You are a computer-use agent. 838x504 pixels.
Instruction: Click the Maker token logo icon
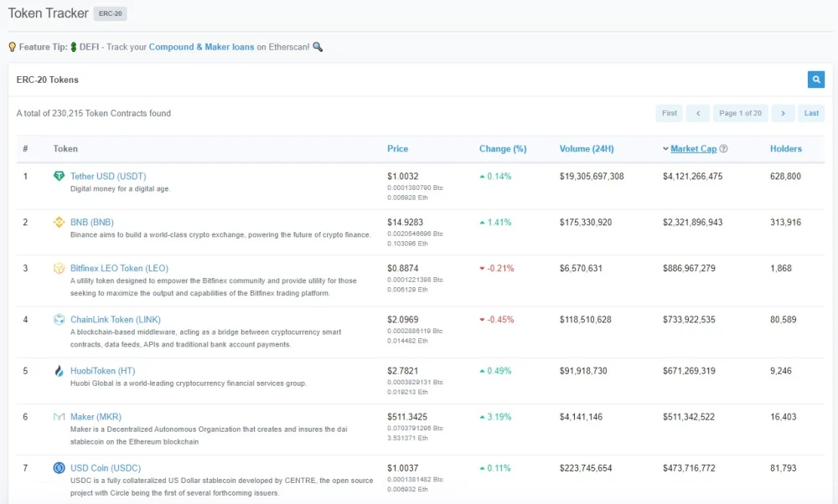click(x=59, y=416)
